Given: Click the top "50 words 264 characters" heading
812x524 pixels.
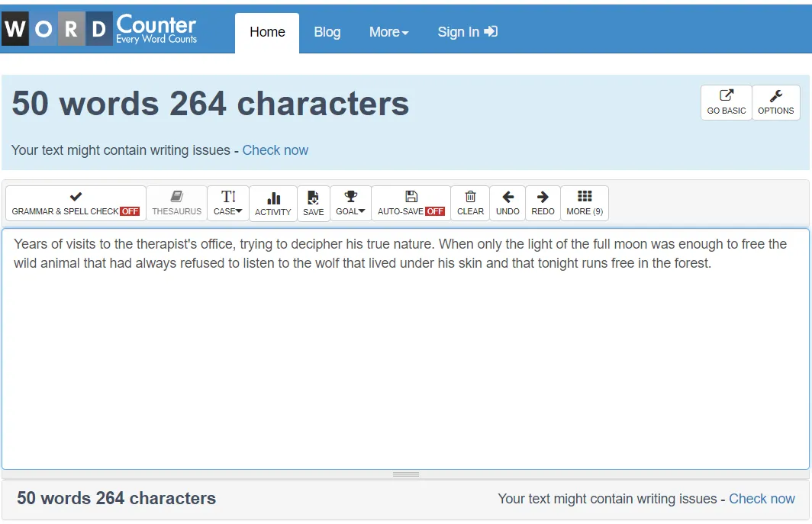Looking at the screenshot, I should 211,103.
